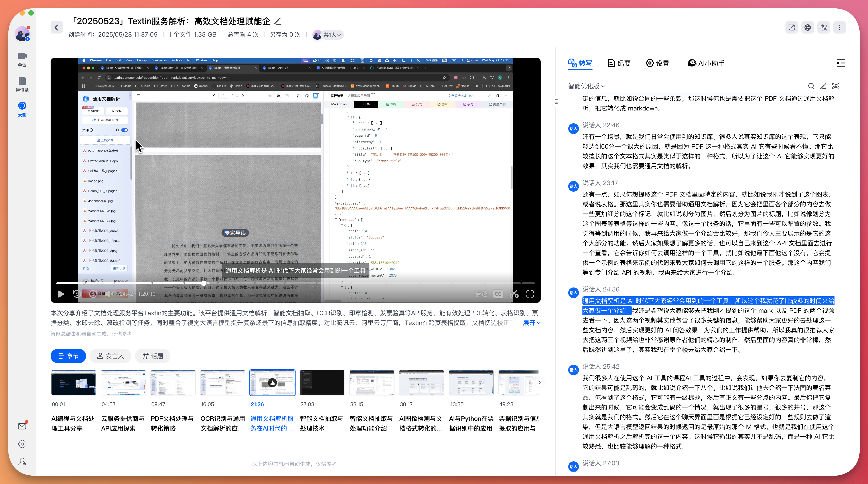This screenshot has width=868, height=484.
Task: Open the 倍速 playback speed menu
Action: [x=481, y=294]
